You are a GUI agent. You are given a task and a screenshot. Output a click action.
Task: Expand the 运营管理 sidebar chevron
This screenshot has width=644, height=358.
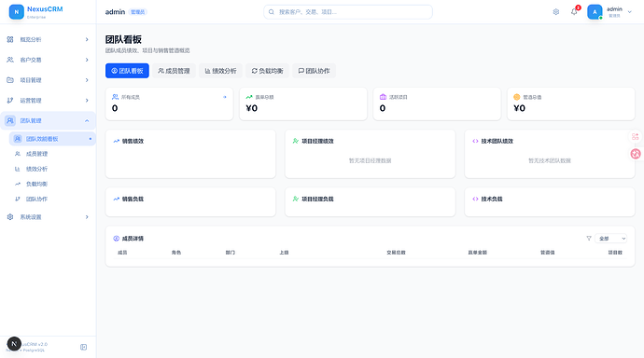click(x=87, y=101)
